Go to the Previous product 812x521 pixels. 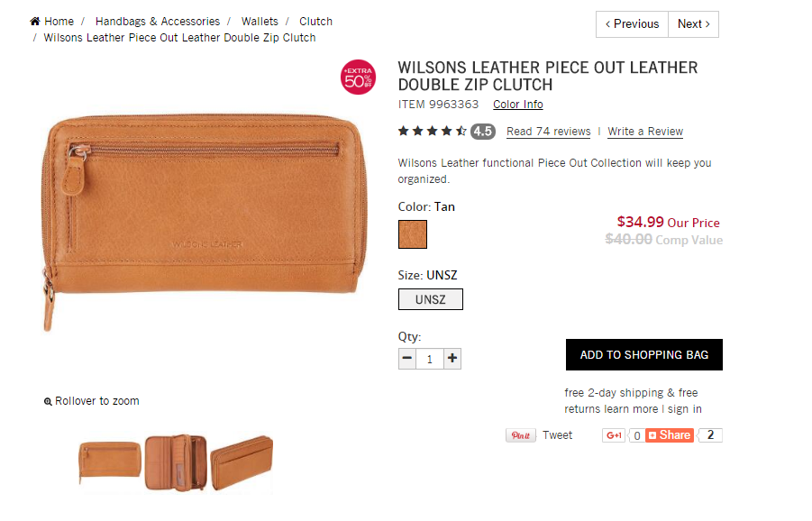[x=632, y=24]
